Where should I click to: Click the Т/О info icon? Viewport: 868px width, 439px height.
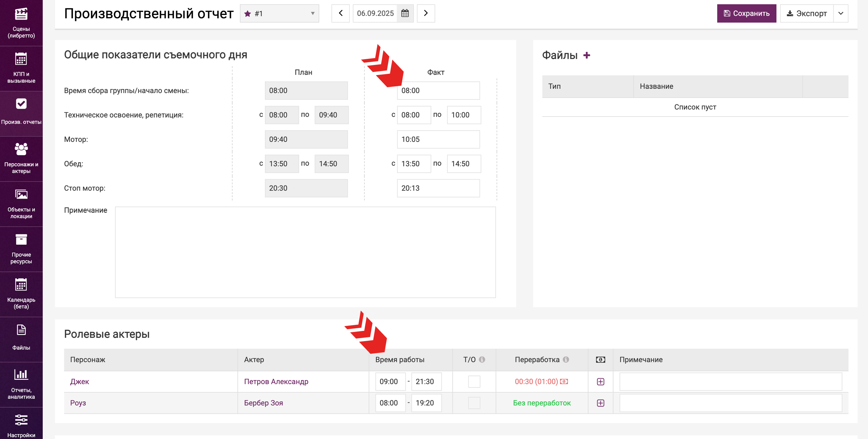(482, 359)
